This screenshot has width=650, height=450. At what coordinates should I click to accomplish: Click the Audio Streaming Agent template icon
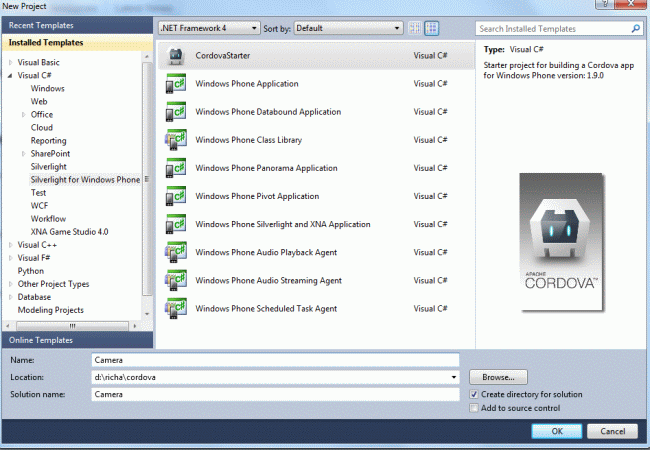tap(176, 281)
